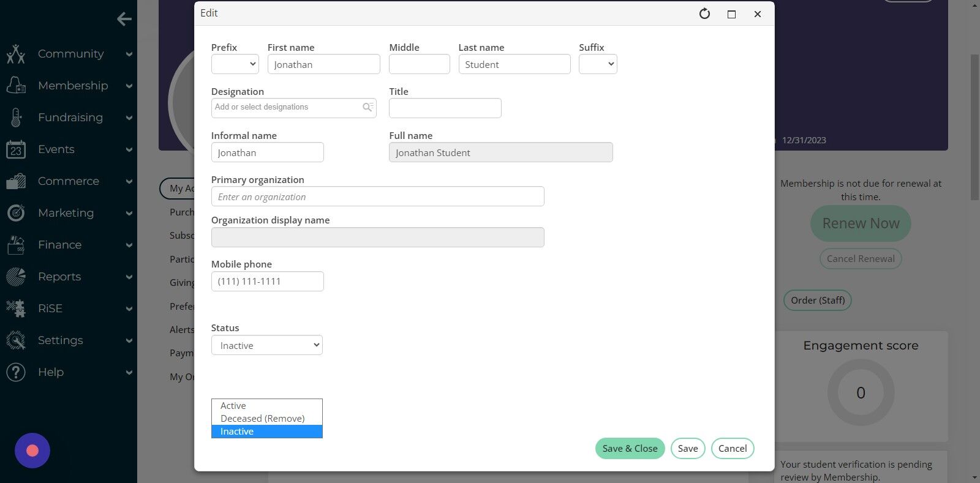Expand the Settings menu chevron
Viewport: 980px width, 483px height.
click(x=129, y=341)
